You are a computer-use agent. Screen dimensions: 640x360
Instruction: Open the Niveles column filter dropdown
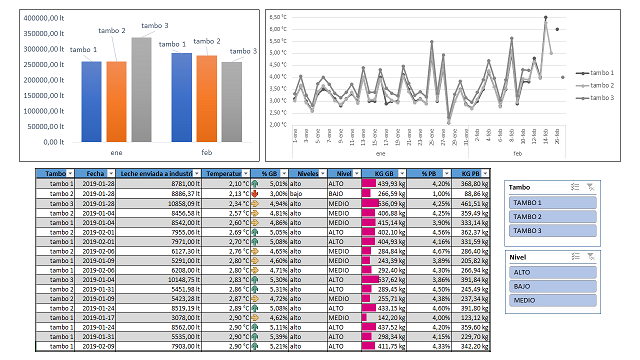coord(323,173)
